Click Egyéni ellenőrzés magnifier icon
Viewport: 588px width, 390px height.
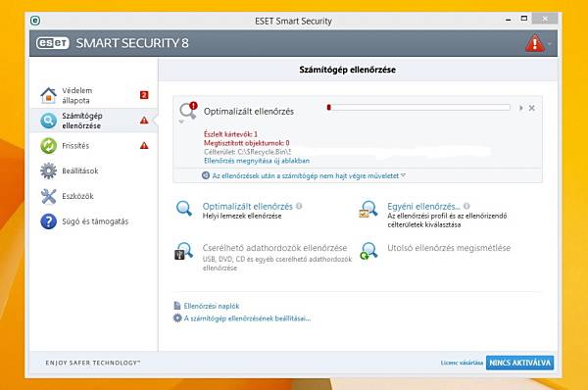tap(368, 209)
